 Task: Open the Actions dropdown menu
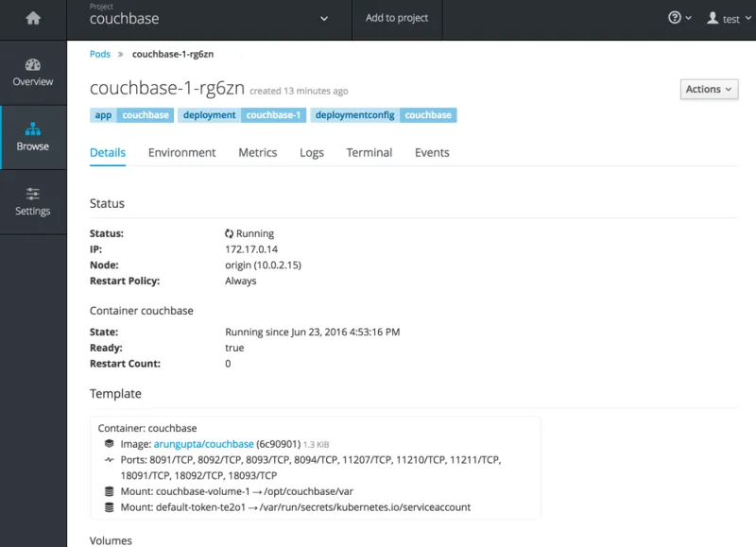[x=709, y=89]
